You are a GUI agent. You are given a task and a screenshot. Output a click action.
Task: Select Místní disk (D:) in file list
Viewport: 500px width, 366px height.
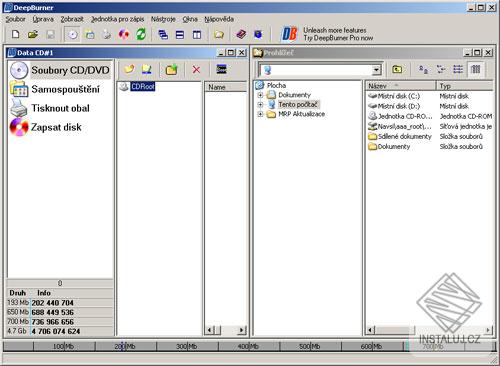pos(399,106)
